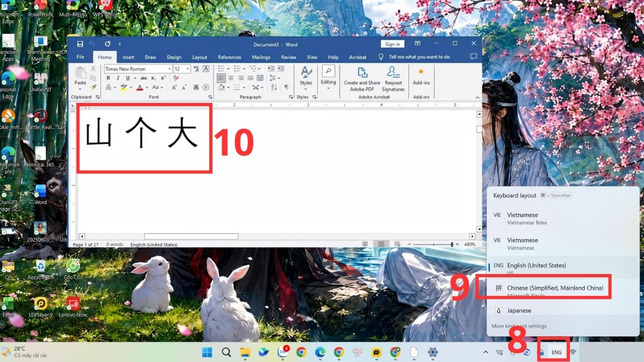Apply the red Font Color button

tap(140, 87)
